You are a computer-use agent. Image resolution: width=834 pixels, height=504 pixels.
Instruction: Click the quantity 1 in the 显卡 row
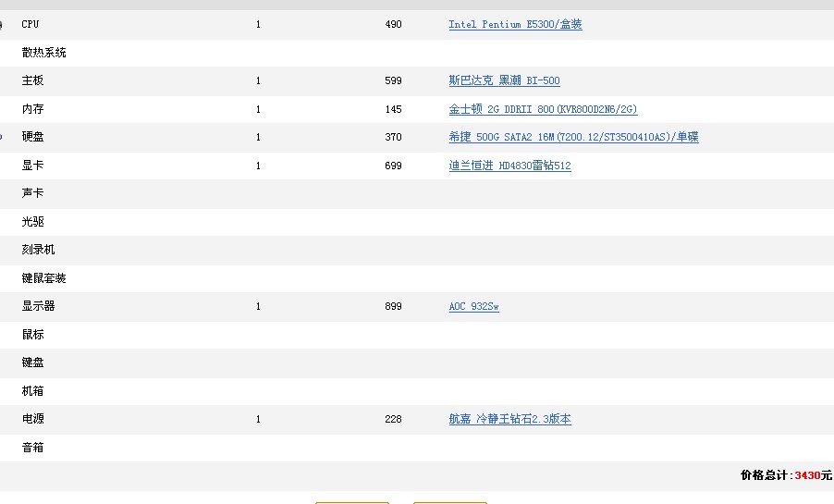click(x=258, y=166)
